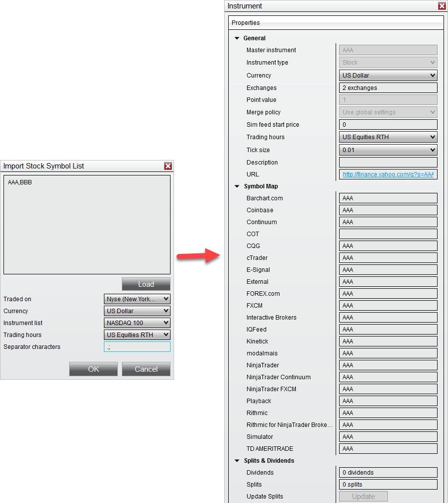
Task: Click the Separator characters label
Action: (x=32, y=347)
